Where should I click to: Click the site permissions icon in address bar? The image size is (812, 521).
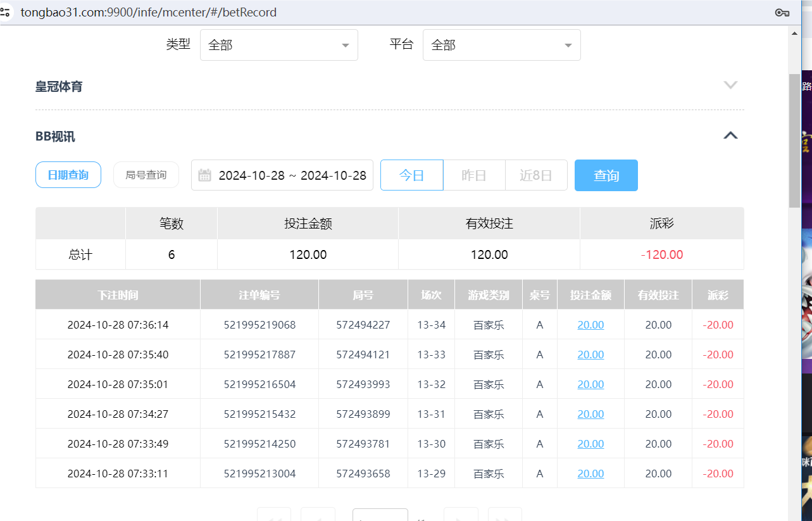7,11
